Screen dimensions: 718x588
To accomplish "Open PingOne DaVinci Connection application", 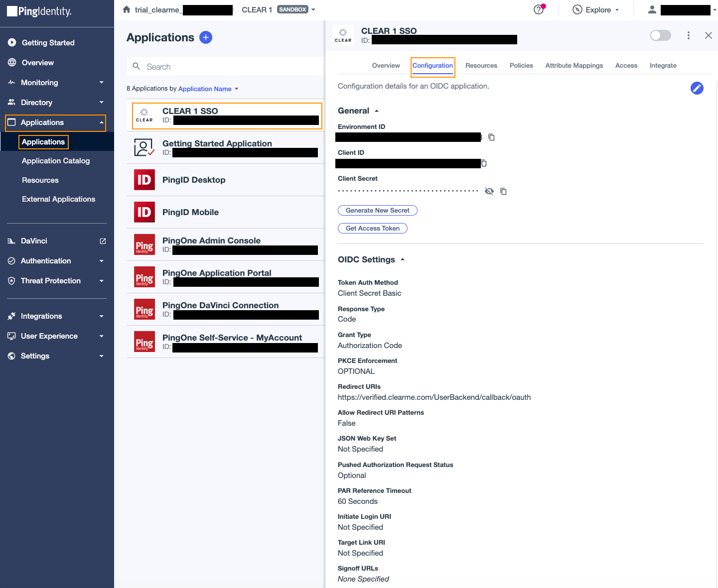I will pyautogui.click(x=226, y=309).
